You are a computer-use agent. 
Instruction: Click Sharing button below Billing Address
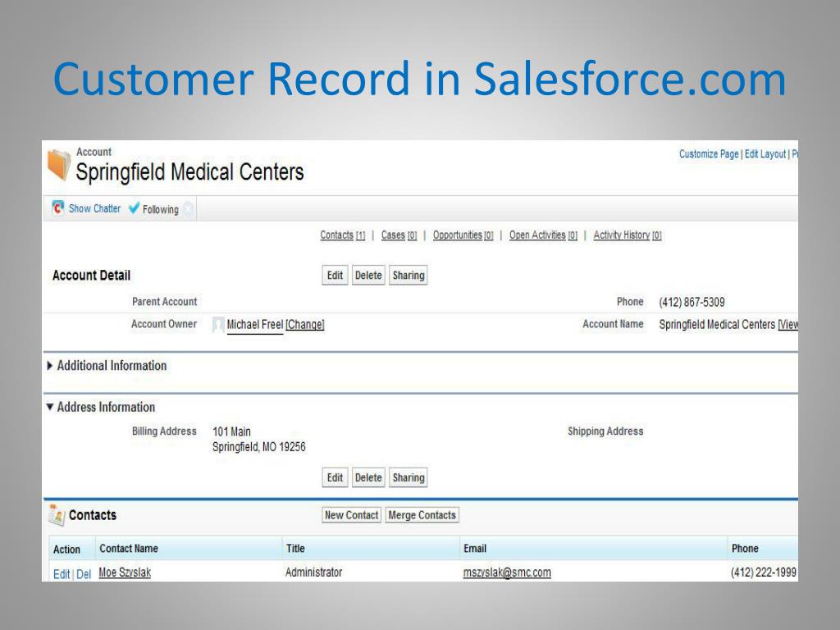409,478
